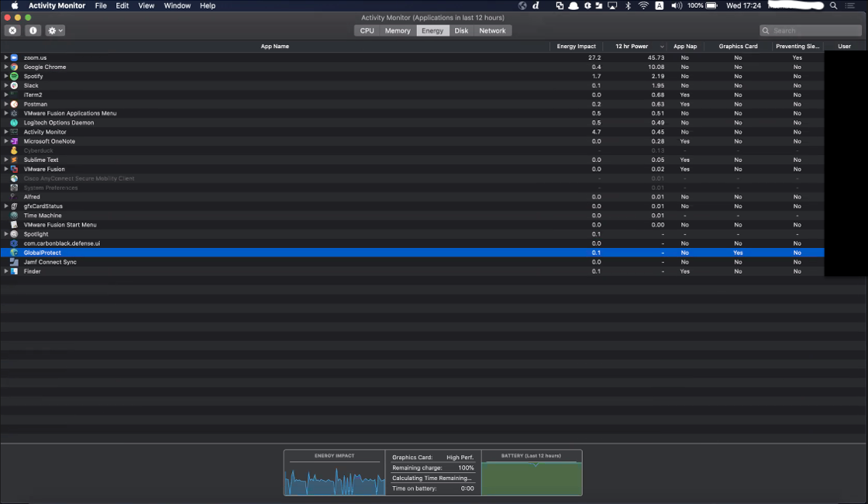Open the Window menu

coord(177,5)
